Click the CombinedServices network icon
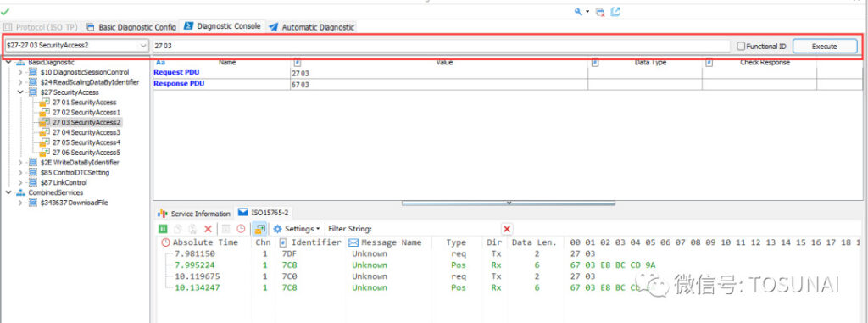This screenshot has height=323, width=868. pyautogui.click(x=20, y=192)
